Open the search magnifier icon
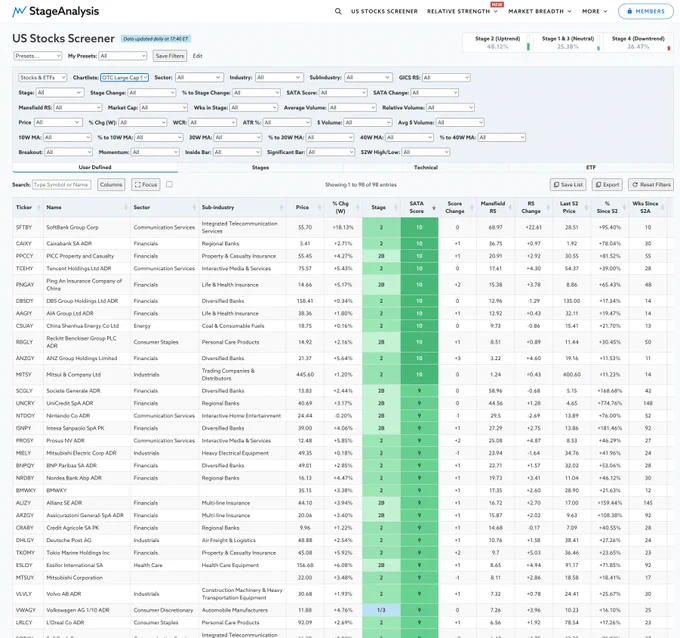Viewport: 680px width, 638px height. (x=338, y=11)
